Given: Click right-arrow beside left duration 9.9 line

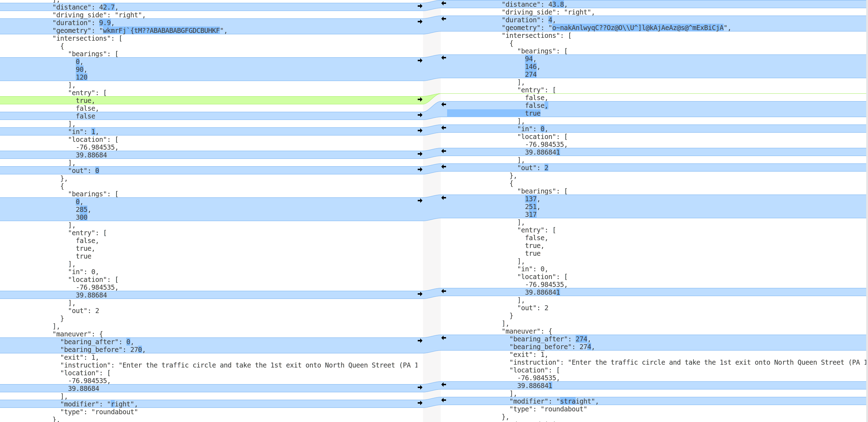Looking at the screenshot, I should tap(420, 22).
